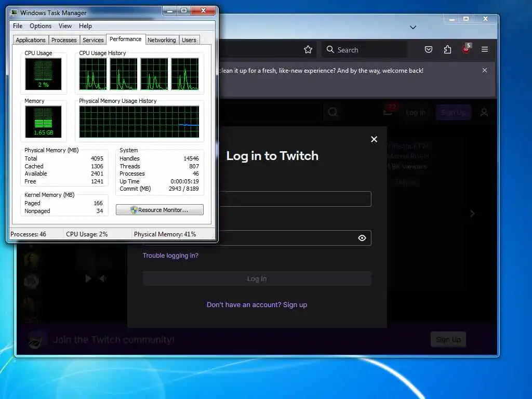Image resolution: width=532 pixels, height=399 pixels.
Task: Switch to the Processes tab
Action: click(64, 40)
